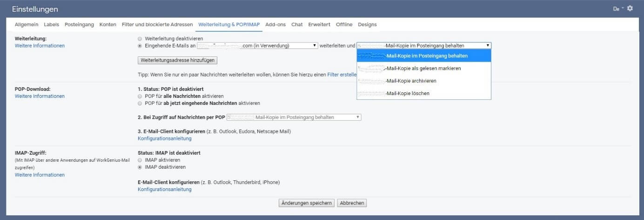Switch to the Allgemein tab
This screenshot has height=220, width=644.
[27, 24]
